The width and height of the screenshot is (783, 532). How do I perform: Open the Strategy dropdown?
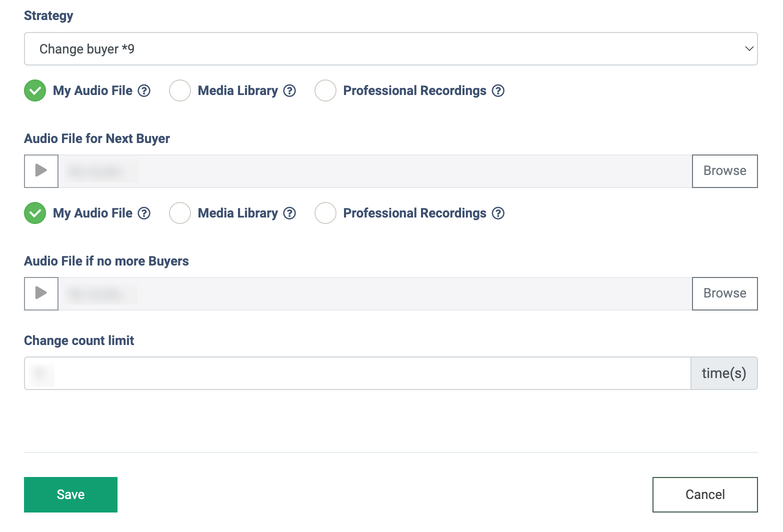pyautogui.click(x=390, y=49)
